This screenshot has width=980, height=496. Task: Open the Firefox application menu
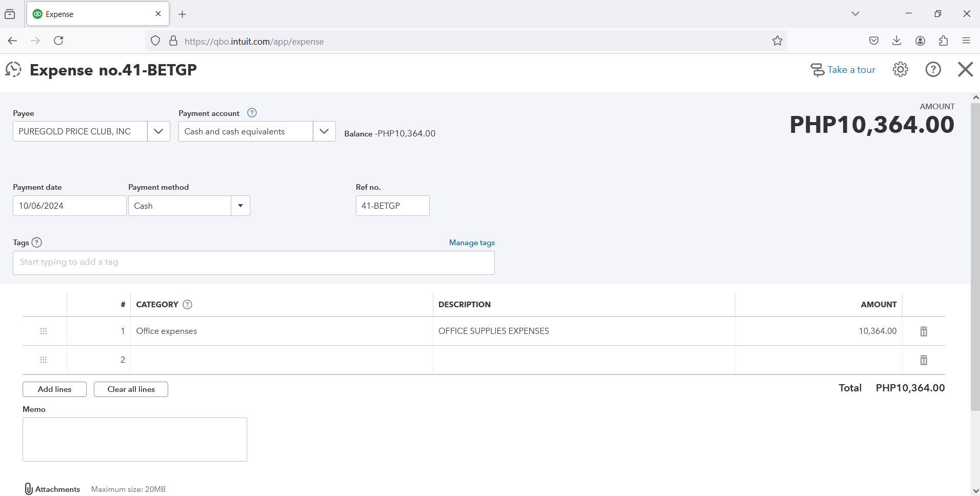click(966, 41)
